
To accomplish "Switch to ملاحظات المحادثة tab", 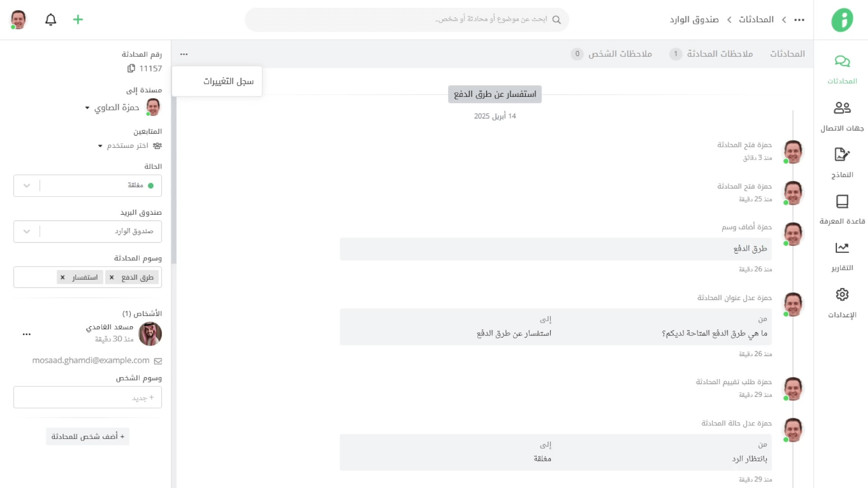I will coord(719,54).
